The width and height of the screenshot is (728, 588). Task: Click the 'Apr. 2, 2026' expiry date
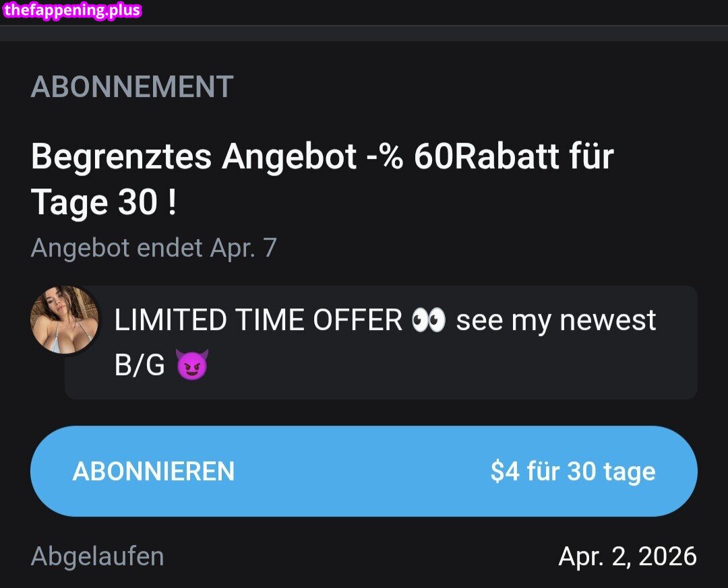point(628,556)
